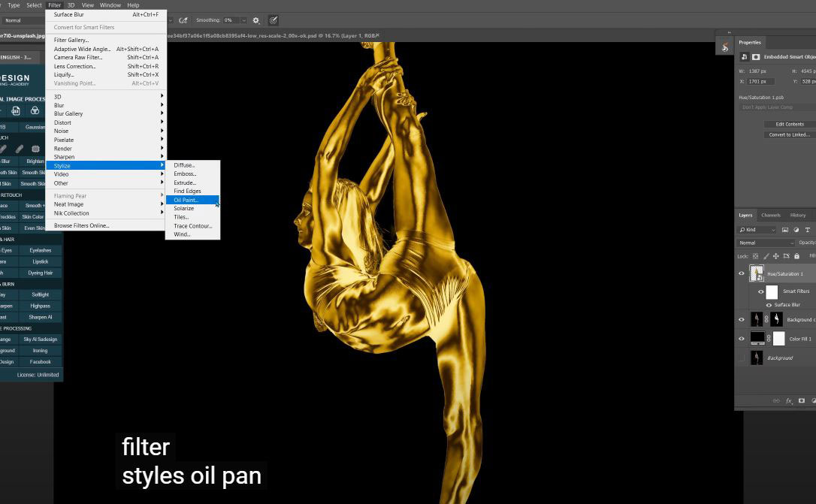
Task: Open the Window menu
Action: pos(110,5)
